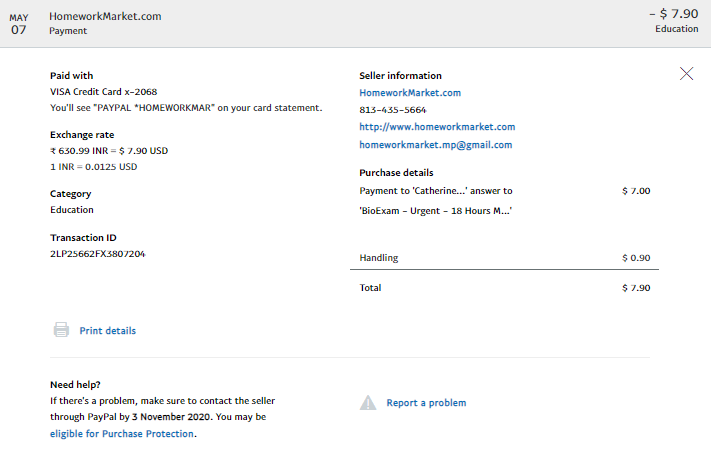
Task: Click the Transaction ID heading
Action: [83, 238]
